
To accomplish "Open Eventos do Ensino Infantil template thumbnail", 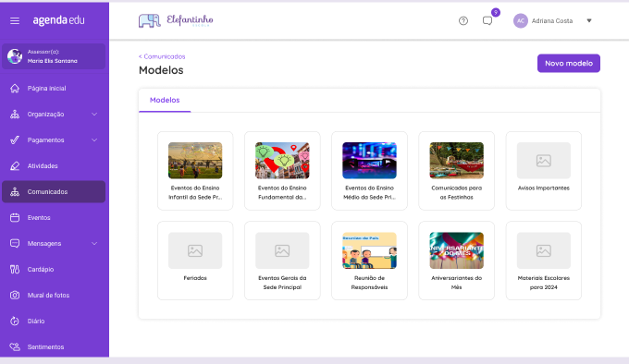I will click(x=195, y=160).
